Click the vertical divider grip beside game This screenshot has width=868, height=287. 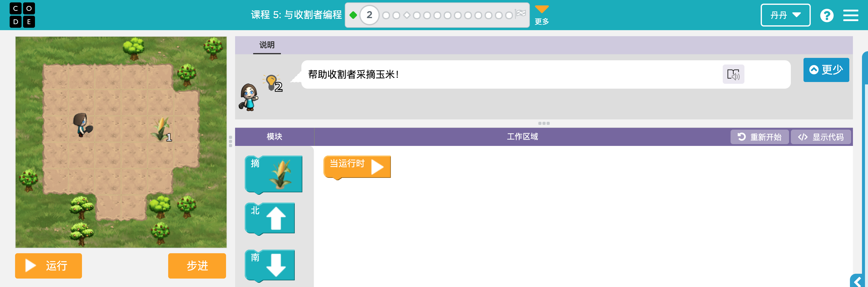pos(231,141)
